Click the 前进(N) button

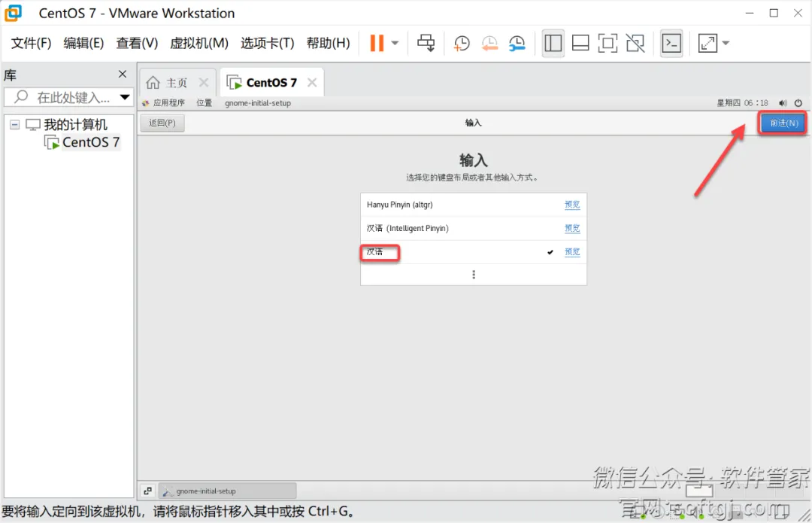(783, 123)
